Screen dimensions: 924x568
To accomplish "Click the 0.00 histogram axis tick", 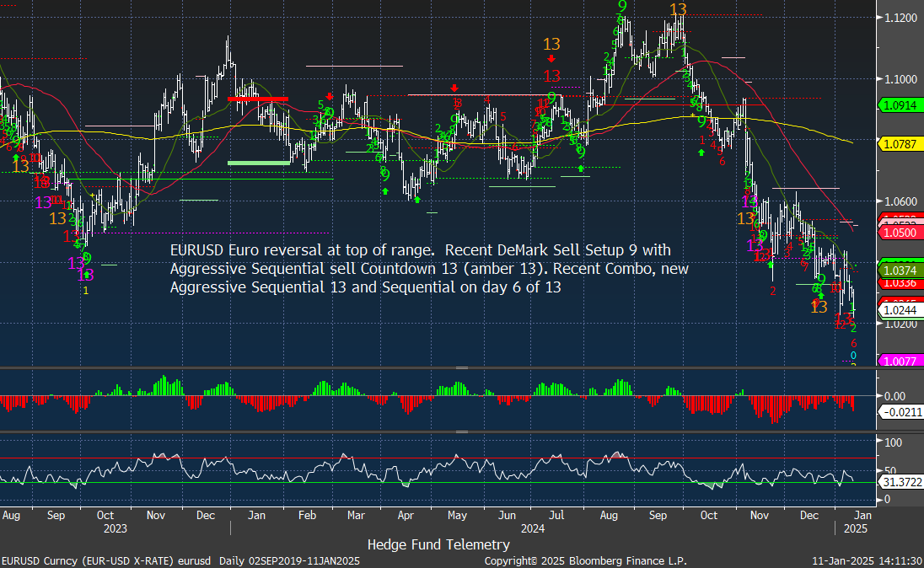I will [895, 396].
